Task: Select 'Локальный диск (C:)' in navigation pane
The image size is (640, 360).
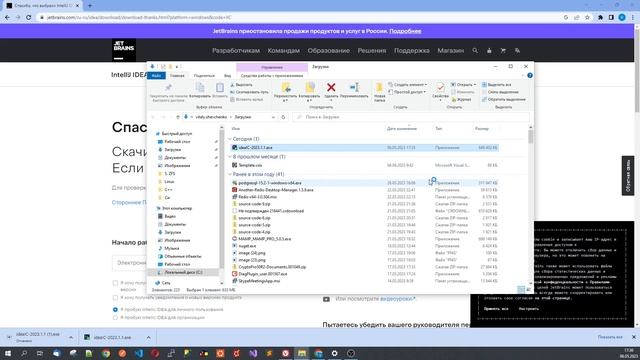Action: tap(183, 272)
